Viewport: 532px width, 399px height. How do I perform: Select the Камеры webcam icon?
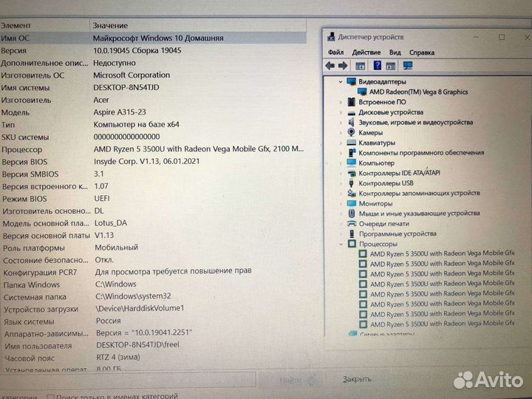click(351, 132)
